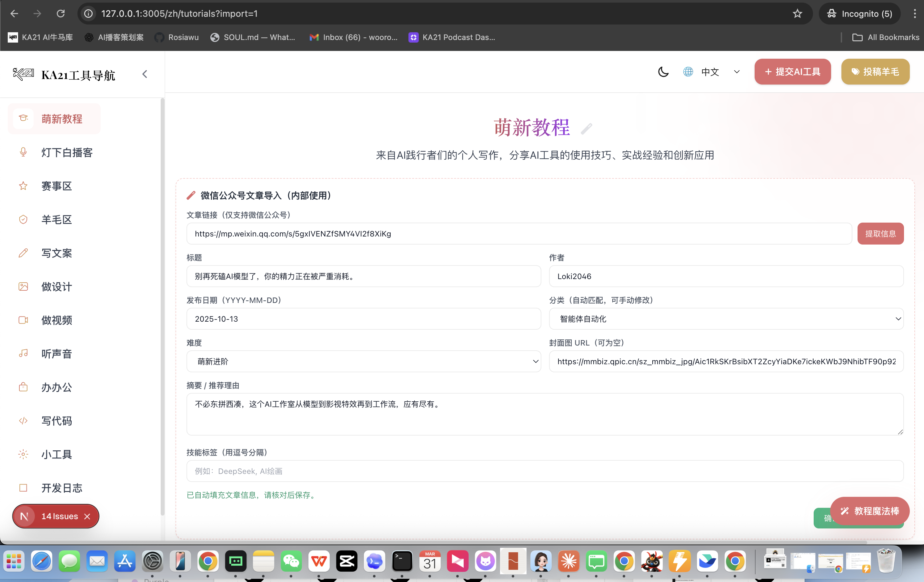Select the 羊毛区 menu item
The image size is (924, 582).
click(x=56, y=219)
